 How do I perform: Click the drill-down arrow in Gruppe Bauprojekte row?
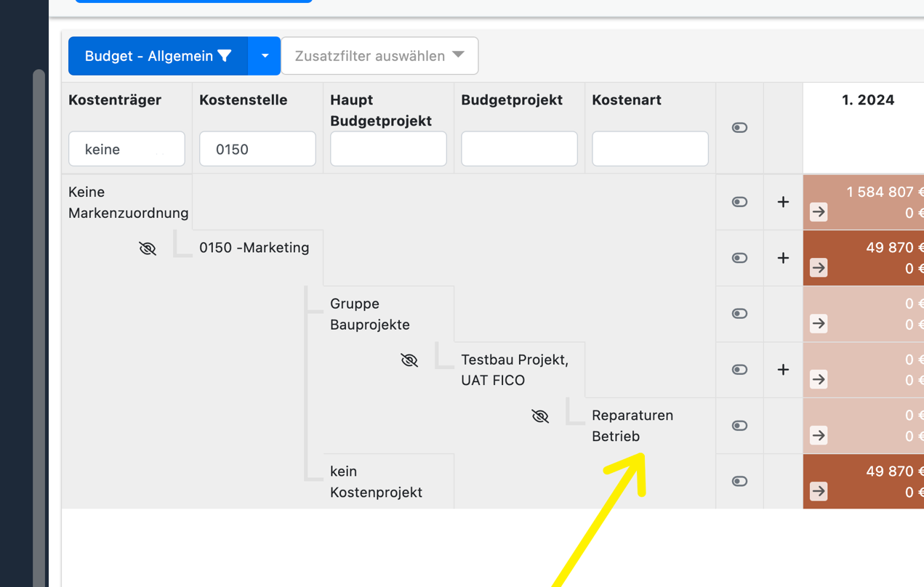(x=819, y=324)
